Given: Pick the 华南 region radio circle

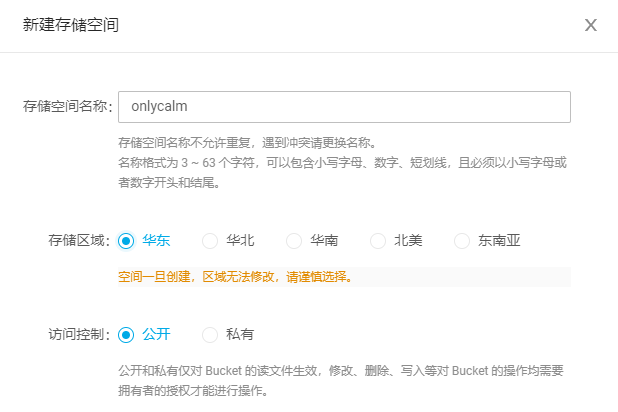Looking at the screenshot, I should pyautogui.click(x=294, y=240).
